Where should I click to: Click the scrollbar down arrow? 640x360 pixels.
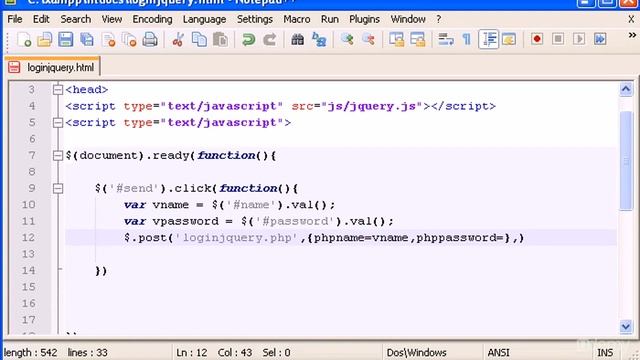[x=626, y=326]
